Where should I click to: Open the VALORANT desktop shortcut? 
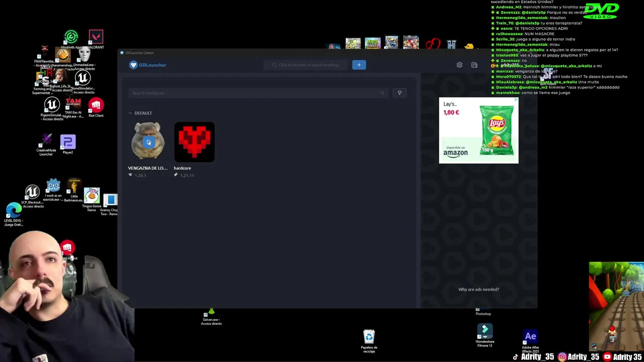coord(96,40)
